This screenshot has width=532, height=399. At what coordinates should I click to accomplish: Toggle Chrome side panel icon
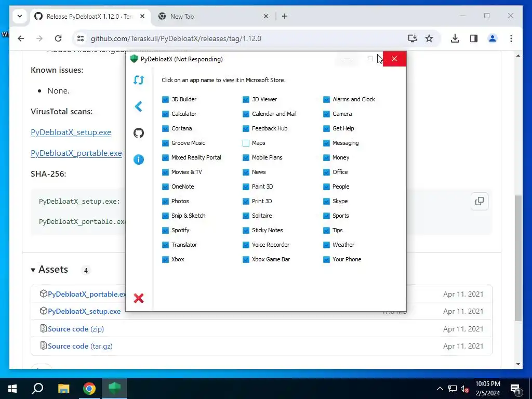coord(474,38)
